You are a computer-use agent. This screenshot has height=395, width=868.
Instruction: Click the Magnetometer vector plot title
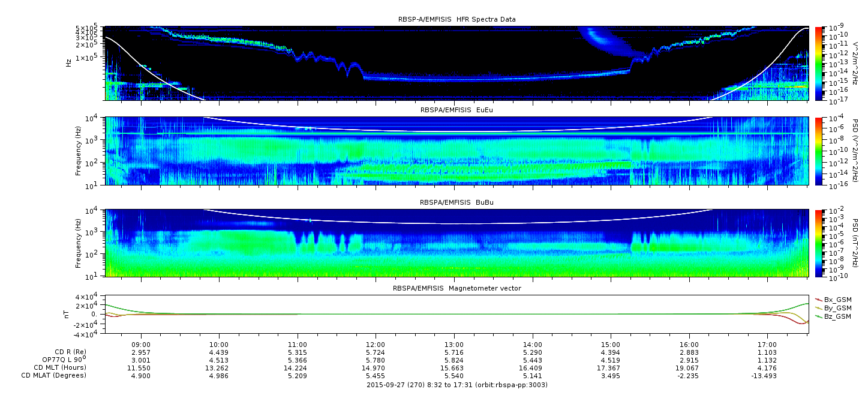[456, 288]
